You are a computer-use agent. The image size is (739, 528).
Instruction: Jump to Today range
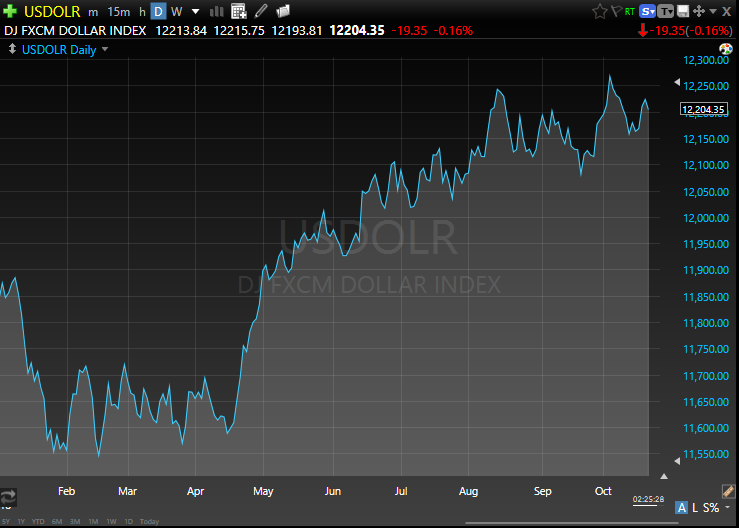(149, 521)
